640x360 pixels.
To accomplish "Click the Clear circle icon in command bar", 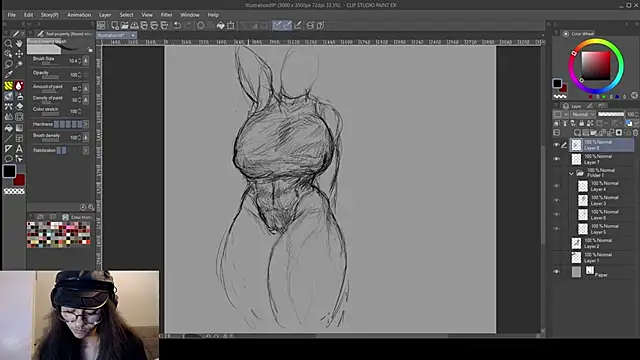I will [200, 25].
